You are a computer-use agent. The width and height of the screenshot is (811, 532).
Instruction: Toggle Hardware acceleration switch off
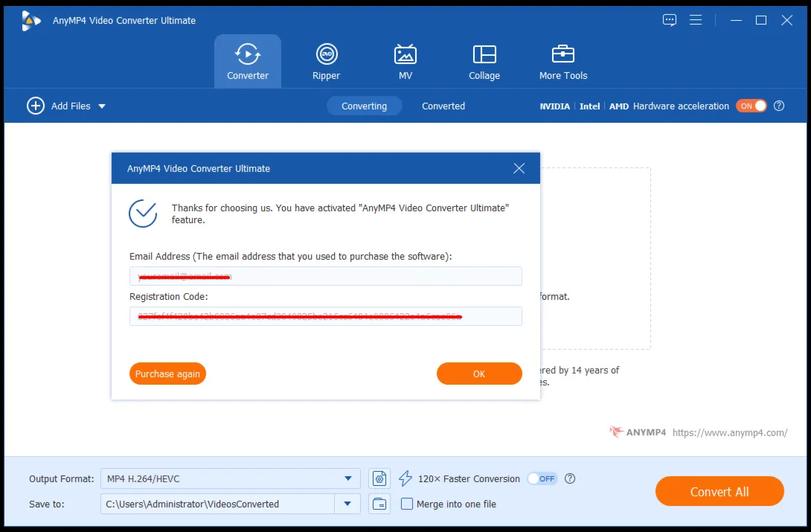pos(751,106)
